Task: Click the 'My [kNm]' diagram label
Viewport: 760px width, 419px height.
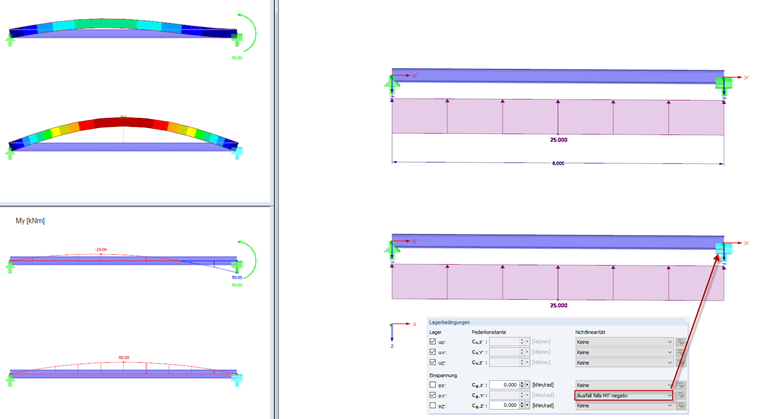Action: (x=30, y=221)
